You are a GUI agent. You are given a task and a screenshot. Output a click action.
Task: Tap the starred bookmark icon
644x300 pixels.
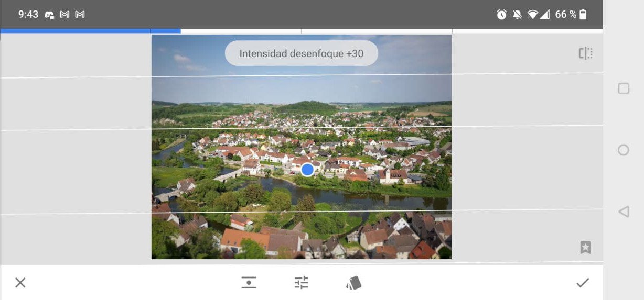[x=585, y=248]
